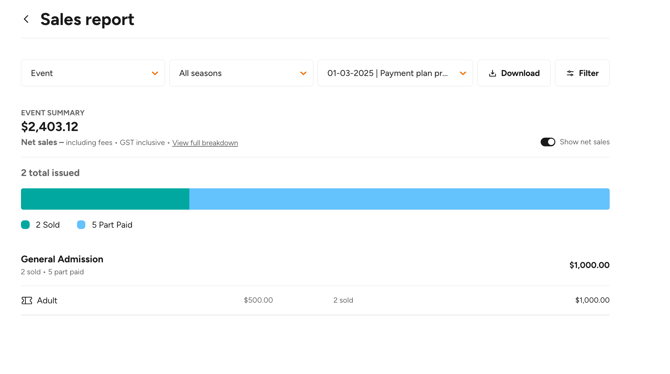Click the filter sliders icon
This screenshot has height=374, width=670.
pos(570,74)
